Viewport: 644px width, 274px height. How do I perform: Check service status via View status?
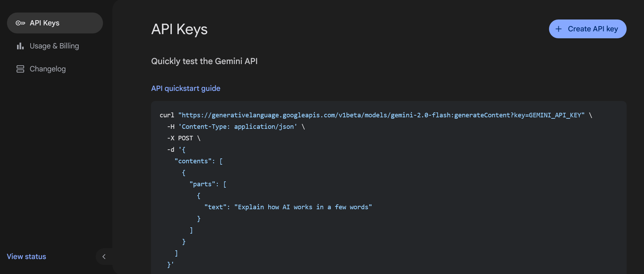pyautogui.click(x=26, y=256)
